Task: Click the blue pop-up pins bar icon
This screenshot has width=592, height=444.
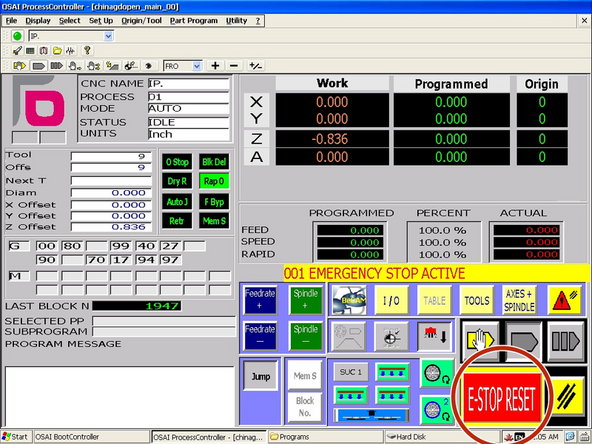Action: pyautogui.click(x=372, y=415)
